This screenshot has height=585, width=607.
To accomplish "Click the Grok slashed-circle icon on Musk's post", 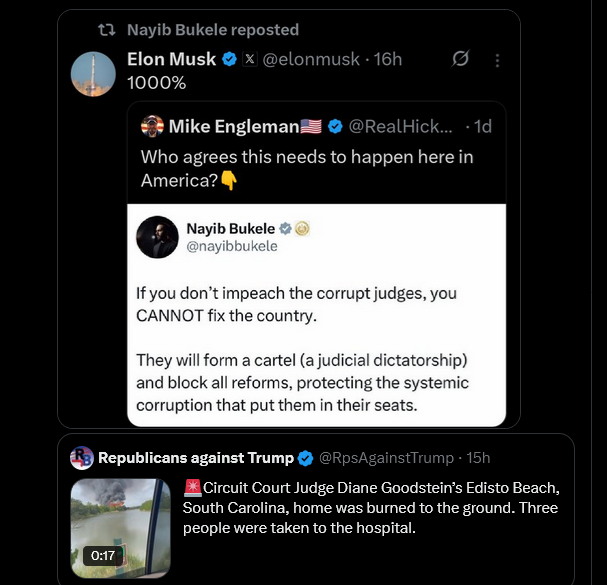I will tap(460, 60).
